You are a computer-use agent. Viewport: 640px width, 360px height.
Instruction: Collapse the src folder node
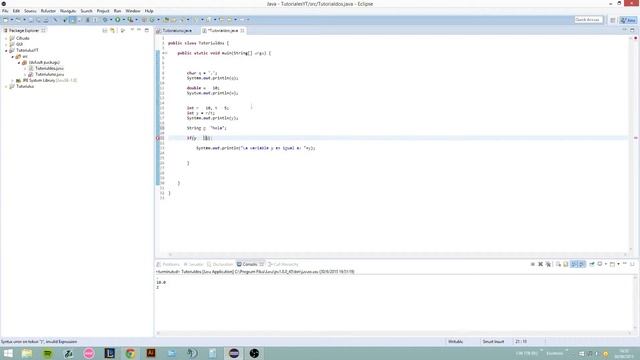pos(13,57)
